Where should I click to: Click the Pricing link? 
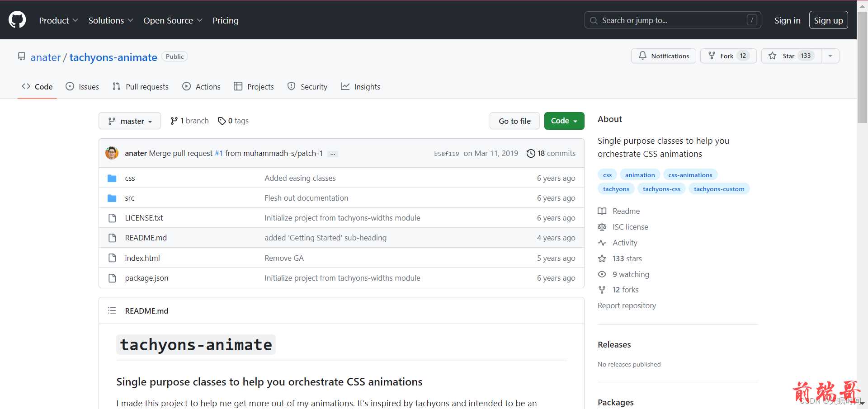(226, 20)
